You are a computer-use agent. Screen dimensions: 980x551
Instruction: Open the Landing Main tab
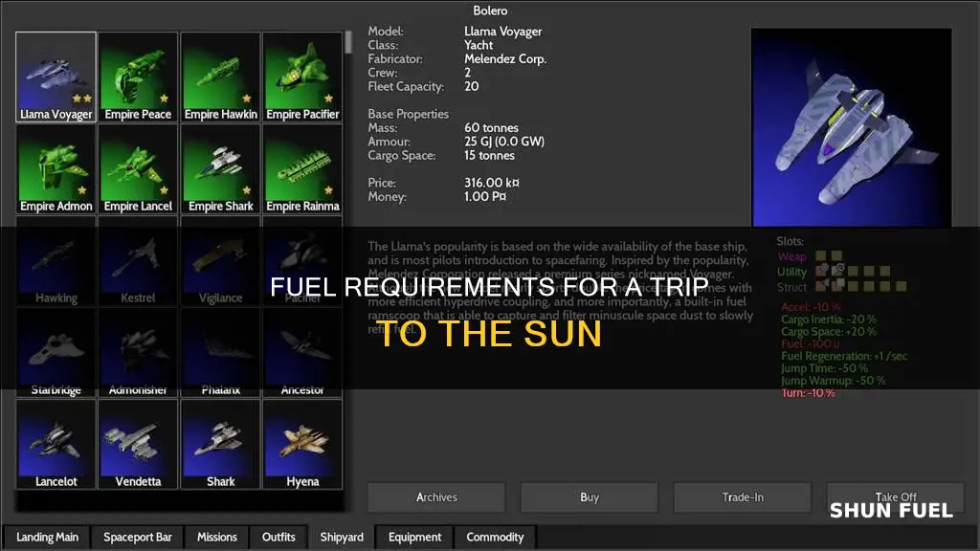[48, 538]
